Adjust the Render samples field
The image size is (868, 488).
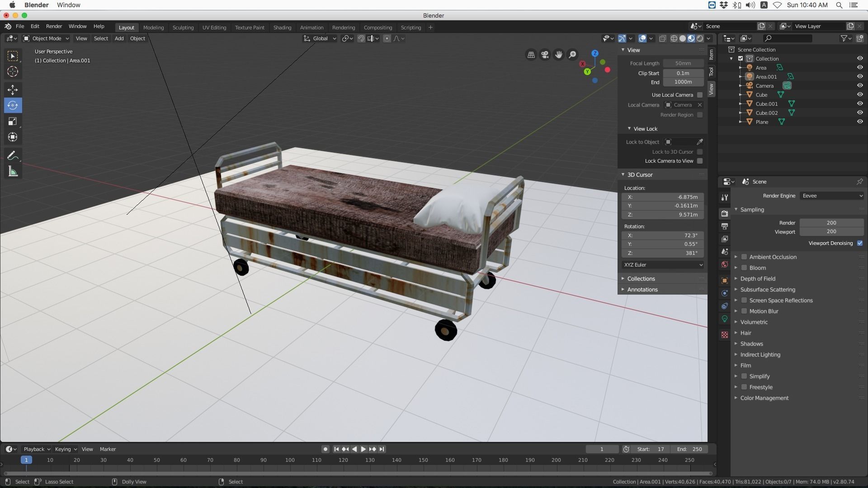pos(831,223)
